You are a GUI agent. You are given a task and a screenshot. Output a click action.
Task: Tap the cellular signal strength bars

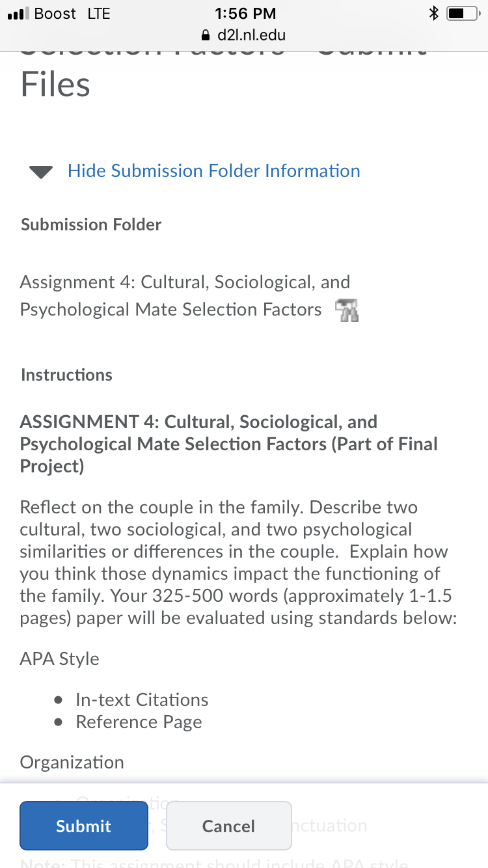tap(16, 14)
